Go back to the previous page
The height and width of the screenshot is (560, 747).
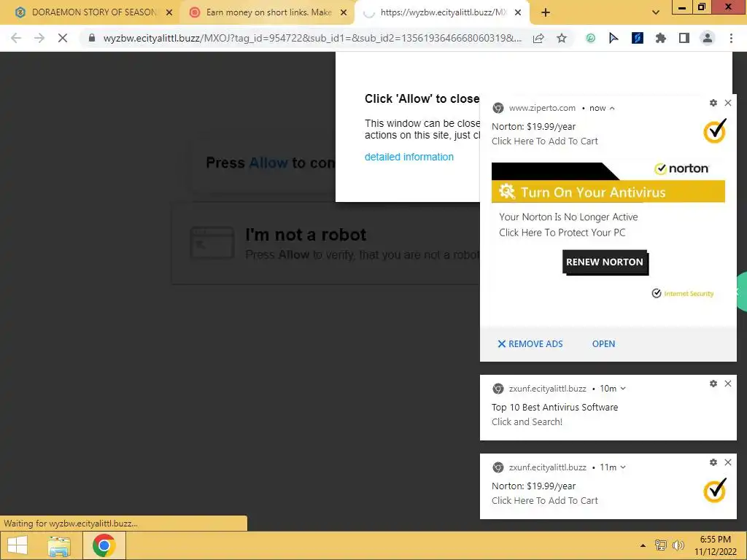16,38
